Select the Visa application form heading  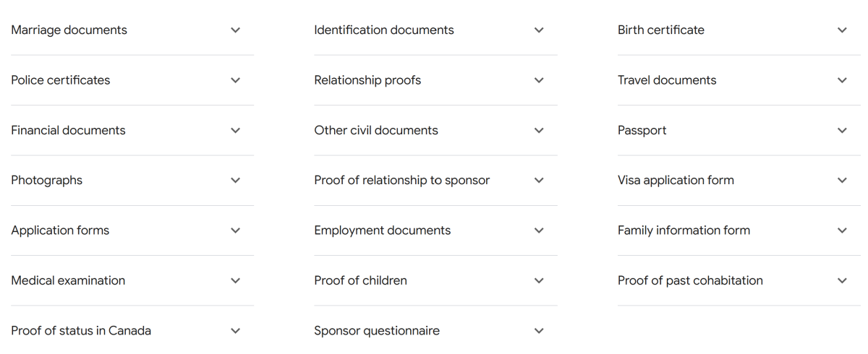click(x=676, y=181)
